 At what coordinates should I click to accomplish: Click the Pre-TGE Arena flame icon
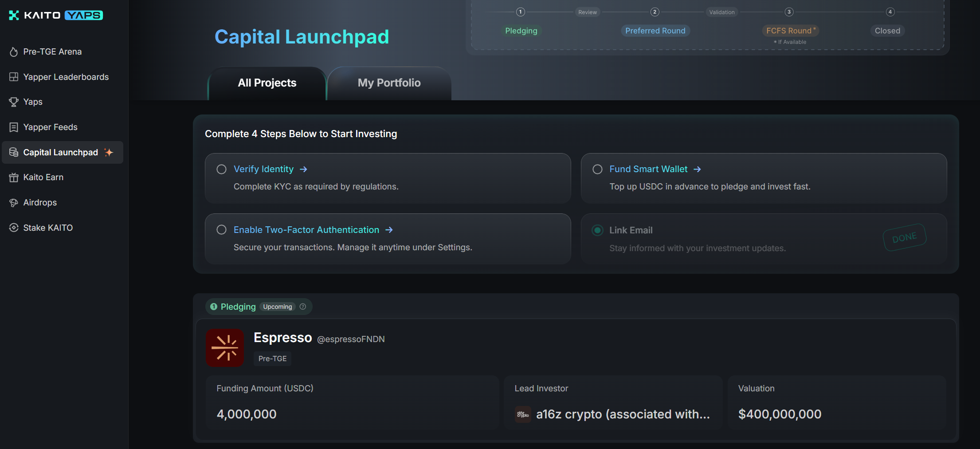pos(14,52)
